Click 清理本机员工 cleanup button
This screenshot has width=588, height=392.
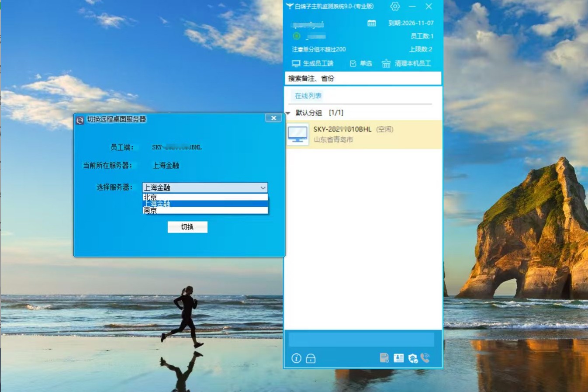click(x=407, y=64)
